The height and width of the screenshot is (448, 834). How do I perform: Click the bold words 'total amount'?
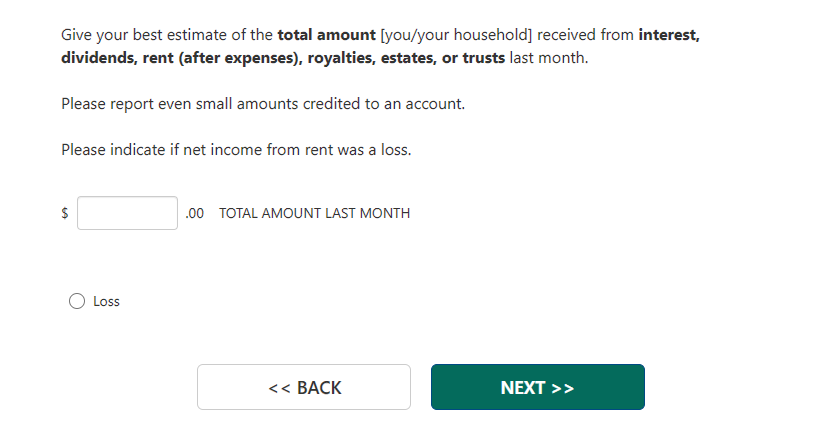click(326, 35)
